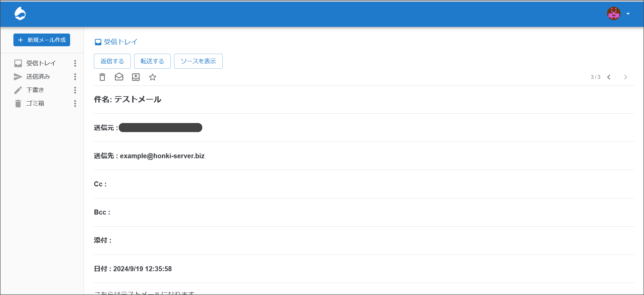Click the trash delete icon in toolbar
This screenshot has height=295, width=644.
(x=102, y=77)
